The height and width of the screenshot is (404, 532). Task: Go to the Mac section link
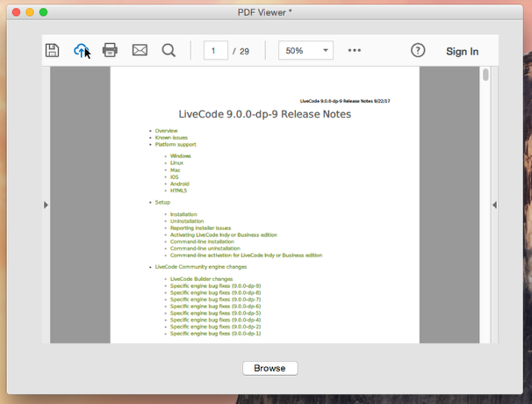(x=175, y=170)
